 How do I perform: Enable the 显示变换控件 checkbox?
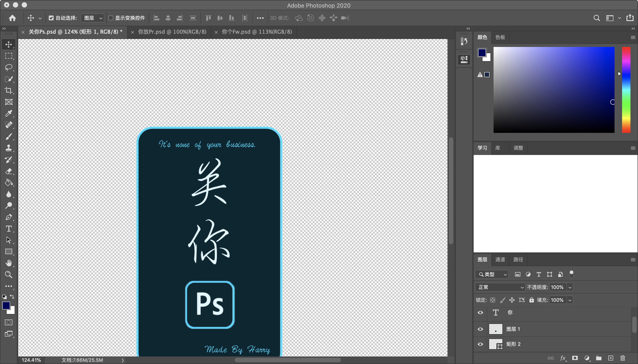click(x=111, y=18)
